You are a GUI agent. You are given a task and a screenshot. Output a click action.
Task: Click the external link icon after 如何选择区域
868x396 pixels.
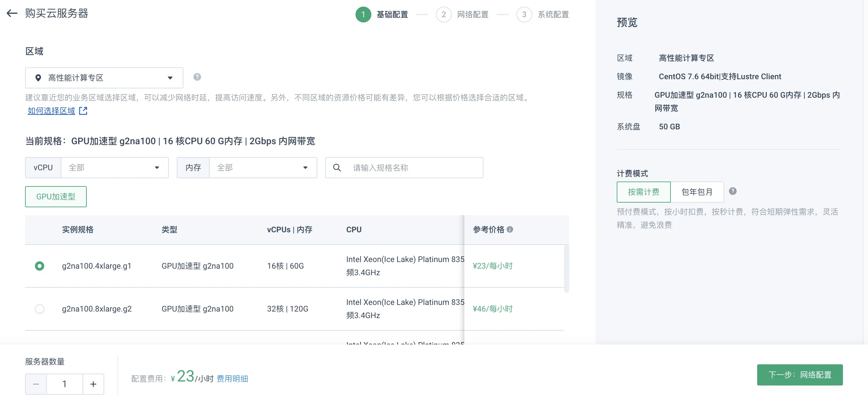pyautogui.click(x=83, y=111)
